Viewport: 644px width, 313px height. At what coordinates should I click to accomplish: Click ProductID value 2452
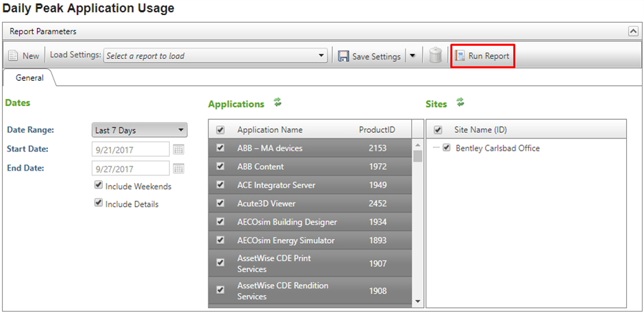tap(377, 203)
